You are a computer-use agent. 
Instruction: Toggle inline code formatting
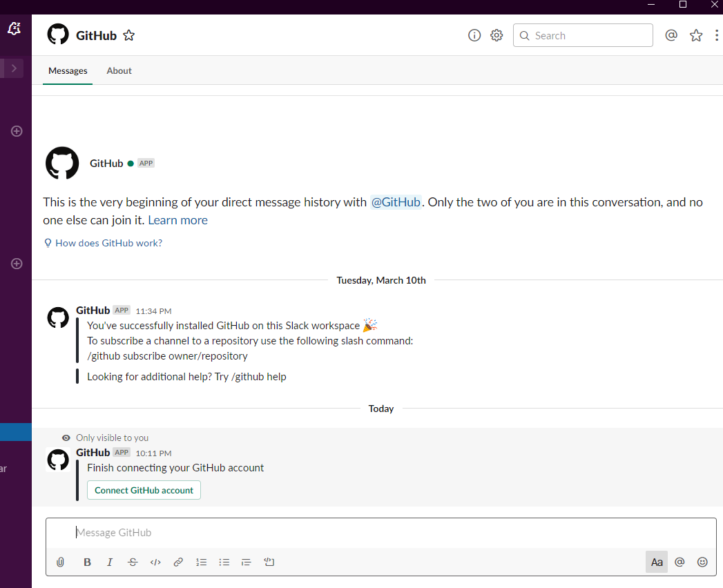(155, 562)
